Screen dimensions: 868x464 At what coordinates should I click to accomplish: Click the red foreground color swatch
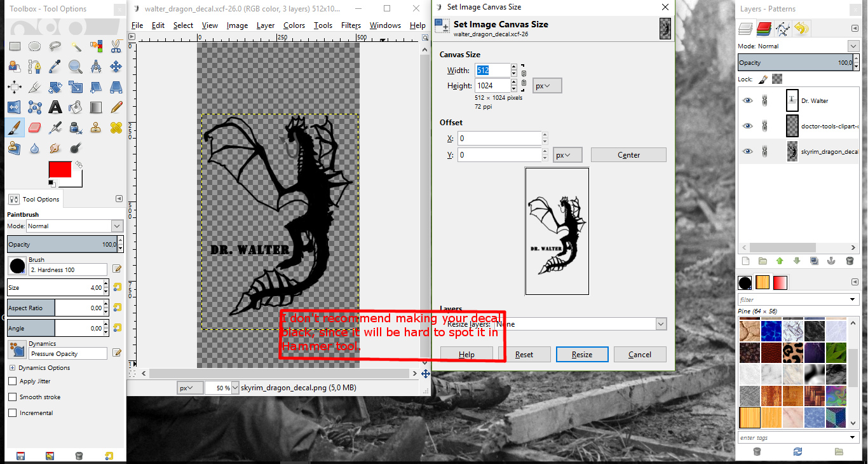pyautogui.click(x=60, y=170)
